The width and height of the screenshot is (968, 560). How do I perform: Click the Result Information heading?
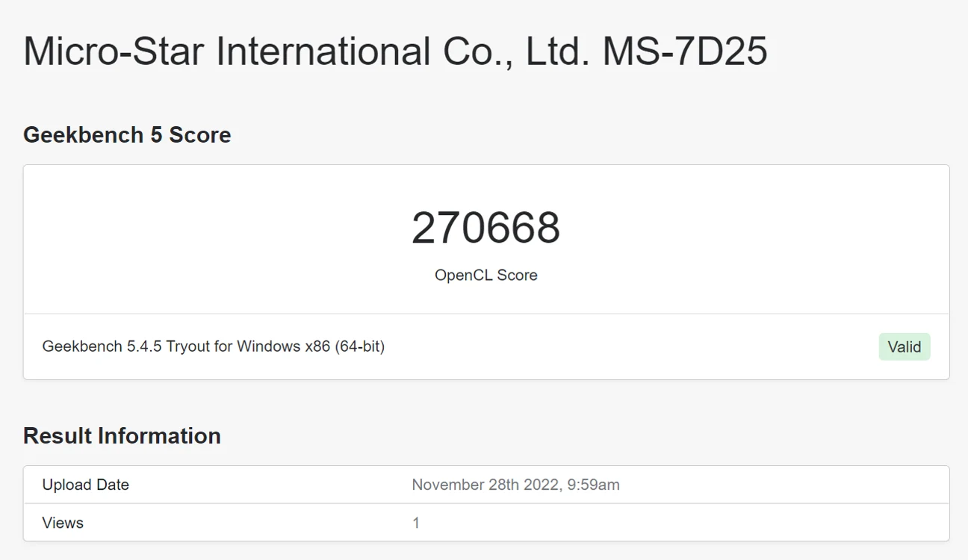point(122,436)
